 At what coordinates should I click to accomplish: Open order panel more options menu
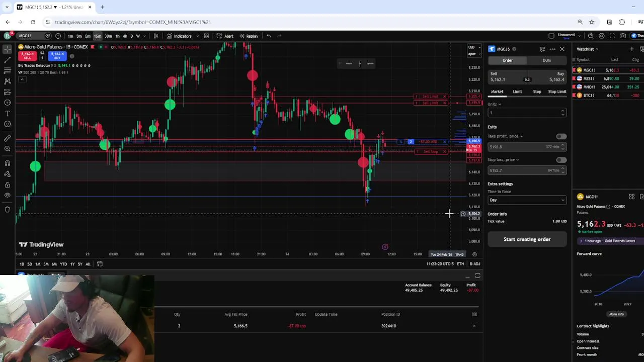[552, 49]
